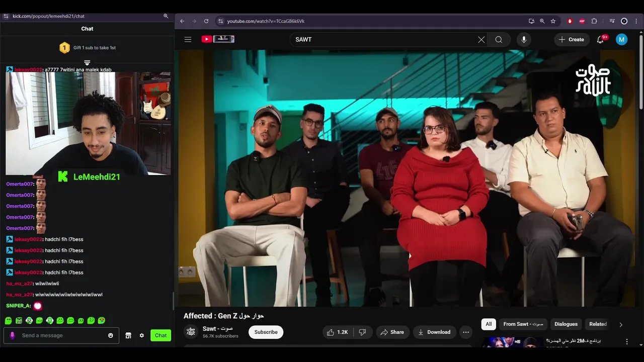Open Gift 1 sub to take 1st
This screenshot has width=644, height=362.
[88, 48]
